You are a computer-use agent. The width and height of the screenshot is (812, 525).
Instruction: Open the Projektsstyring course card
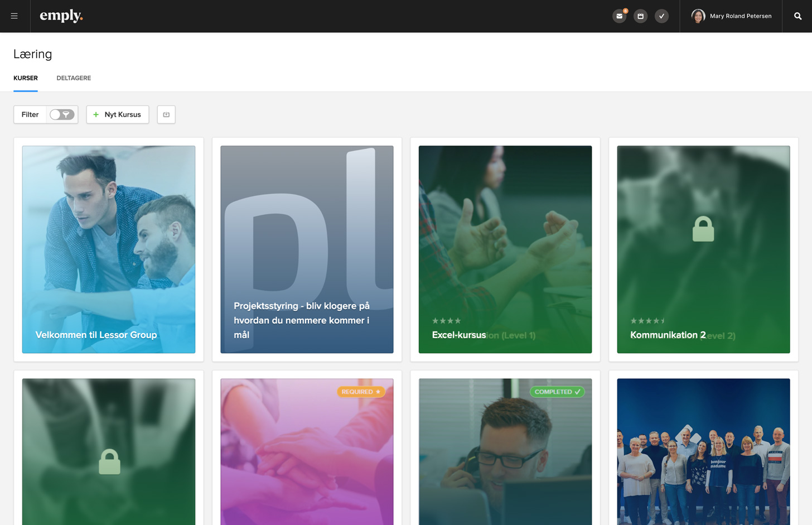(x=307, y=249)
